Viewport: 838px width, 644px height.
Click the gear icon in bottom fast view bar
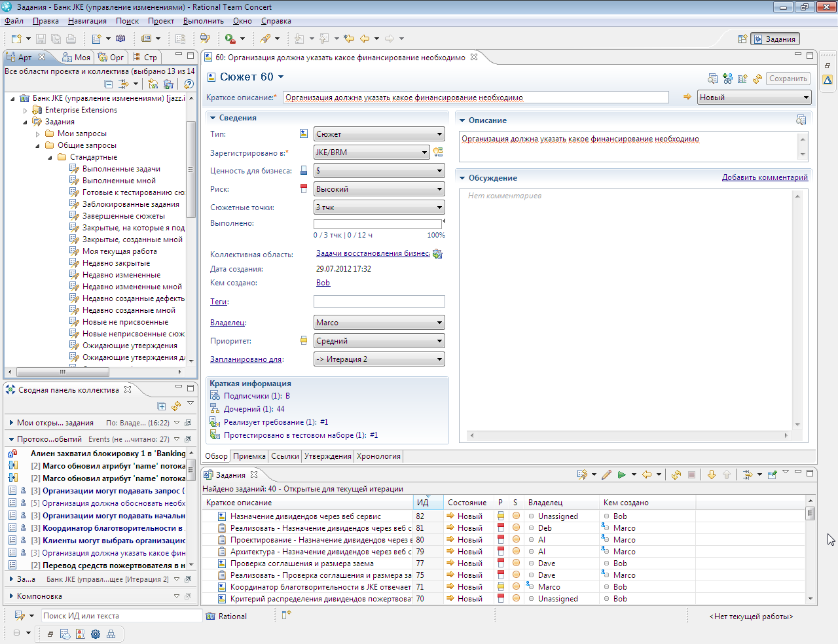(96, 634)
